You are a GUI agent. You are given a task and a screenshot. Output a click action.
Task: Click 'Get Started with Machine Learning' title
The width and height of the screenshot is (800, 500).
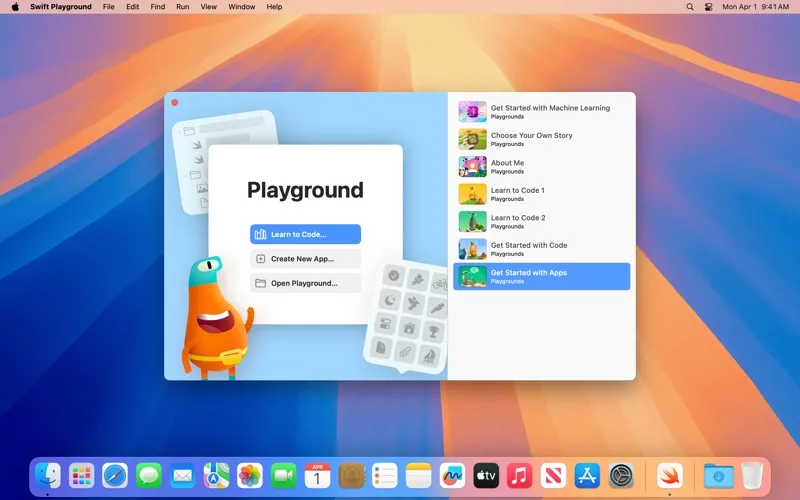click(550, 108)
